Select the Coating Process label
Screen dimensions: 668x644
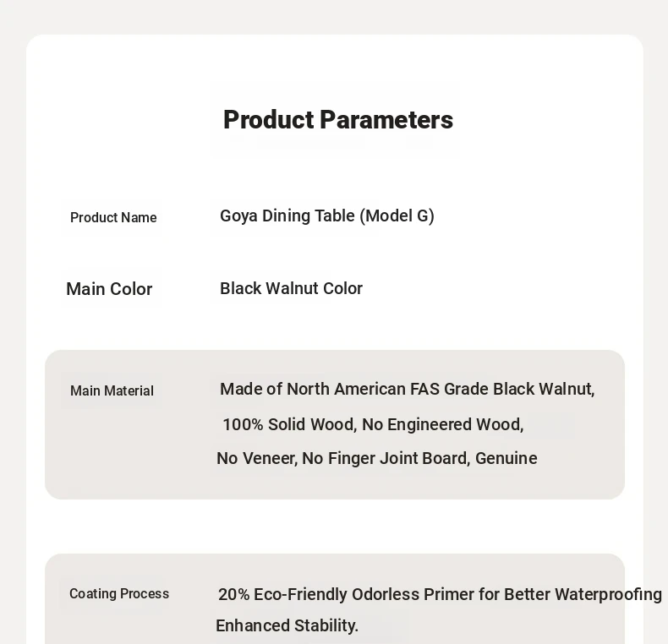click(119, 594)
